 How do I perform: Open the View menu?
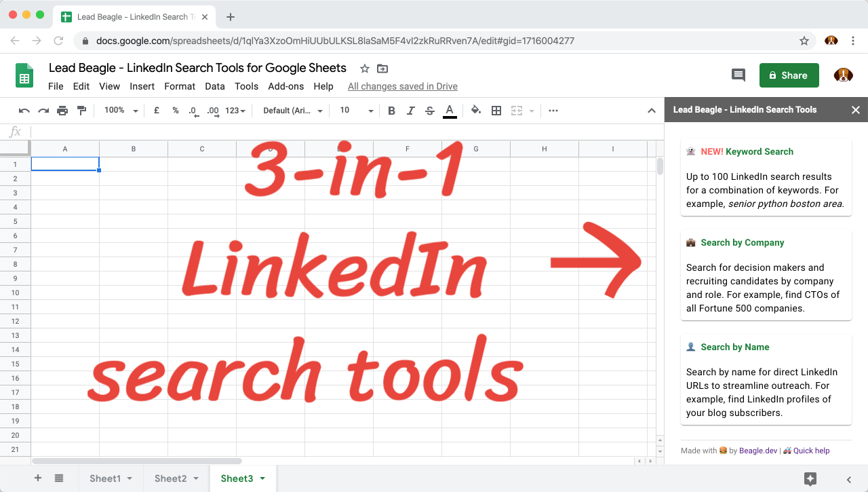(x=109, y=86)
